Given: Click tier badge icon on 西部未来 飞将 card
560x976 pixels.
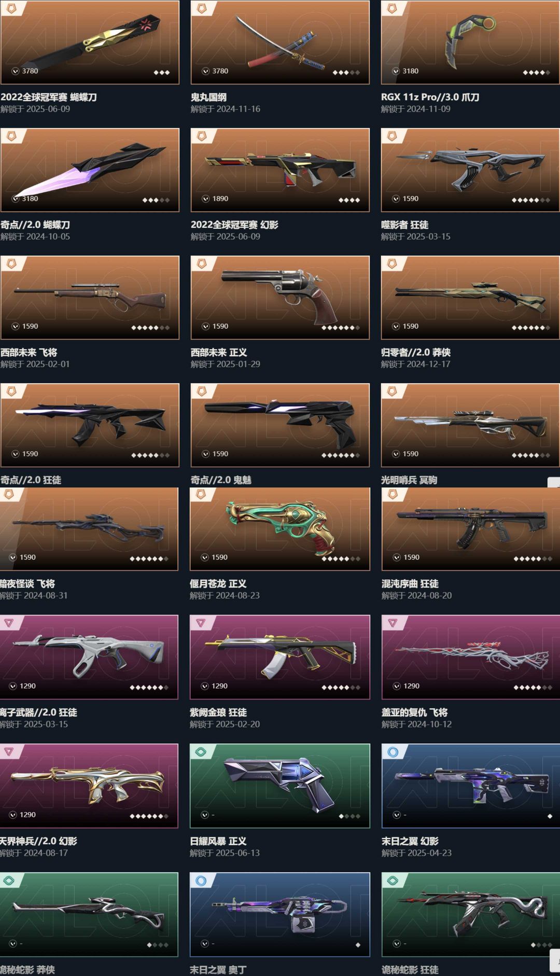Looking at the screenshot, I should tap(11, 263).
